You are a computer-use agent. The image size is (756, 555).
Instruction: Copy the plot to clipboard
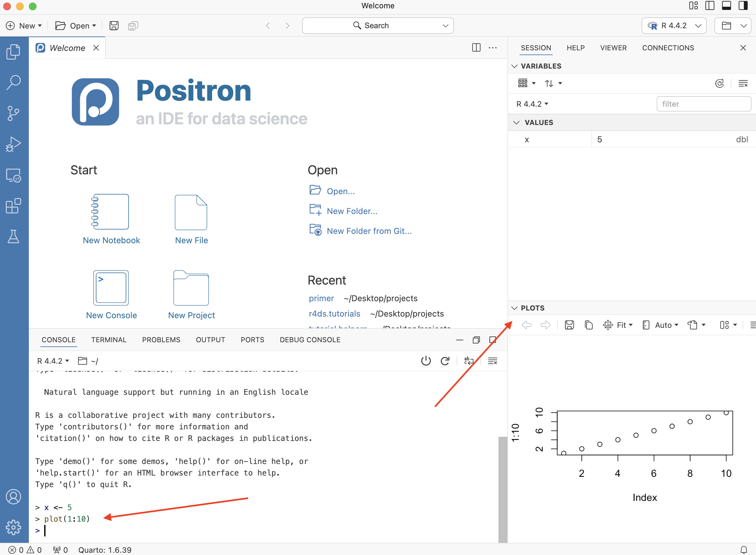[588, 325]
